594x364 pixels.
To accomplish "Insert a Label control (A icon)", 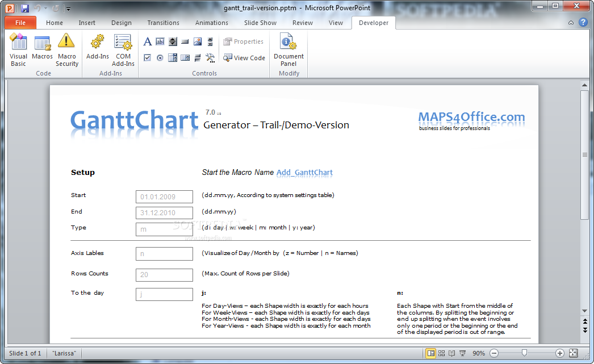I will tap(147, 41).
